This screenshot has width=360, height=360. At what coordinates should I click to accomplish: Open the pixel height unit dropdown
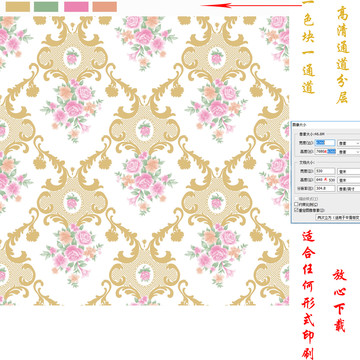(x=349, y=152)
